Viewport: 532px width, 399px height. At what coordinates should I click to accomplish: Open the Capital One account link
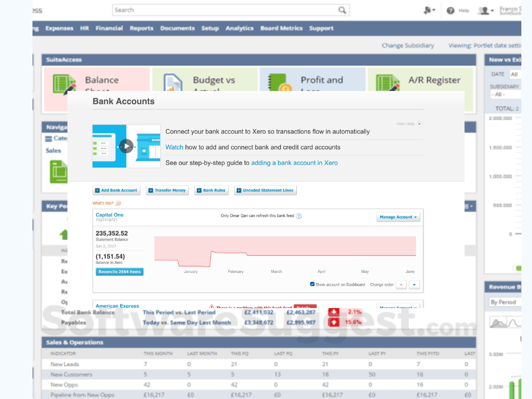[109, 215]
